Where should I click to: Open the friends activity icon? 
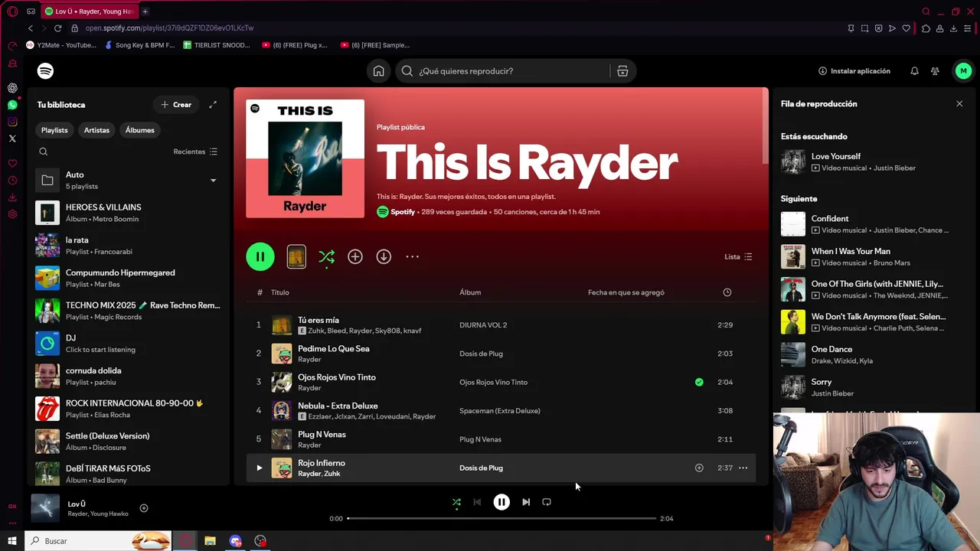935,71
